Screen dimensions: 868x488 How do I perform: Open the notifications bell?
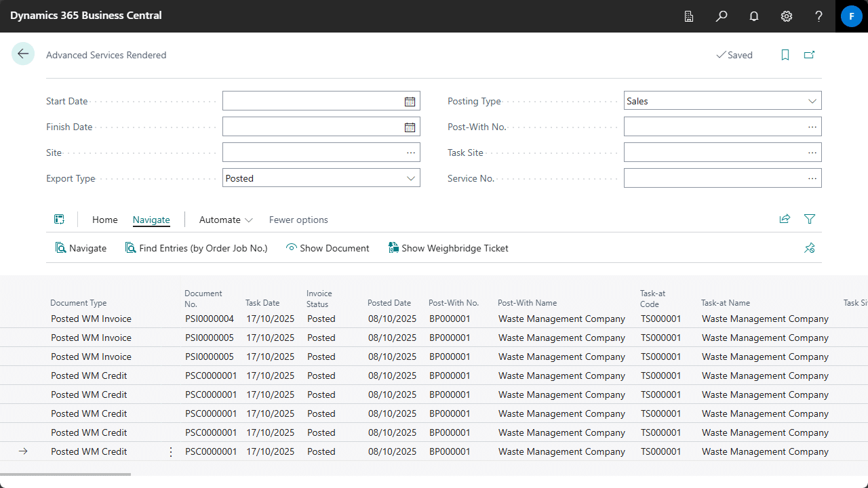(x=754, y=16)
